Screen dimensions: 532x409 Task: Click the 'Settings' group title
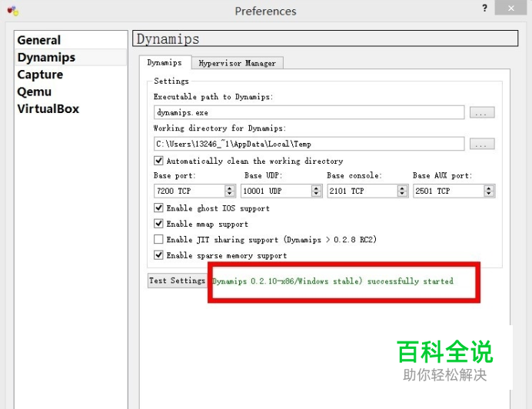pos(171,81)
